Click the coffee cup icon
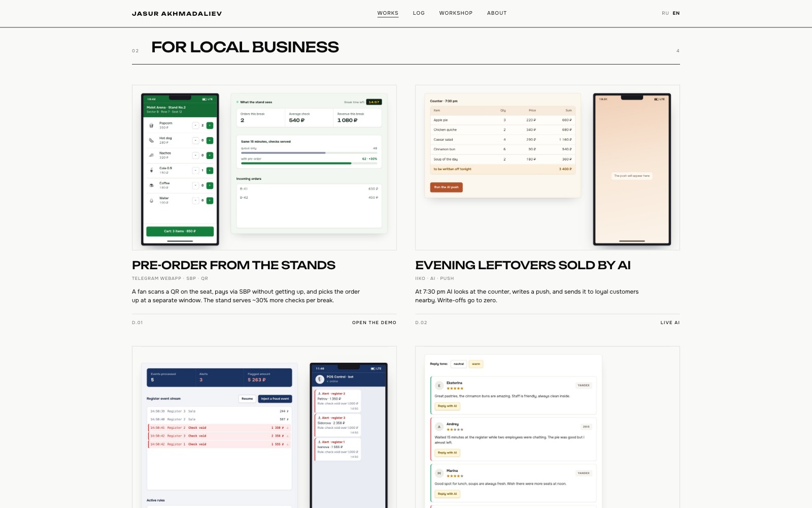812x508 pixels. [151, 185]
